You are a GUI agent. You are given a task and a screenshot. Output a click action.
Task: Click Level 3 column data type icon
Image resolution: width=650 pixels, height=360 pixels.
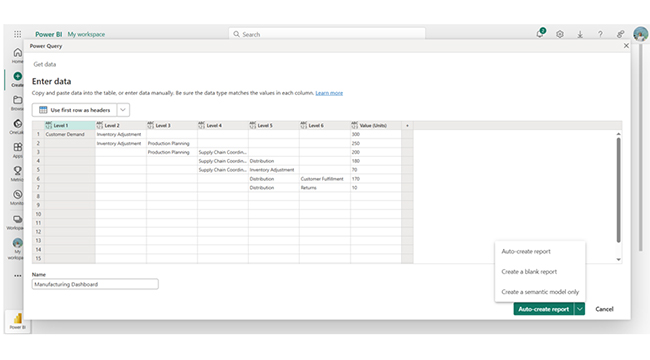pyautogui.click(x=150, y=125)
